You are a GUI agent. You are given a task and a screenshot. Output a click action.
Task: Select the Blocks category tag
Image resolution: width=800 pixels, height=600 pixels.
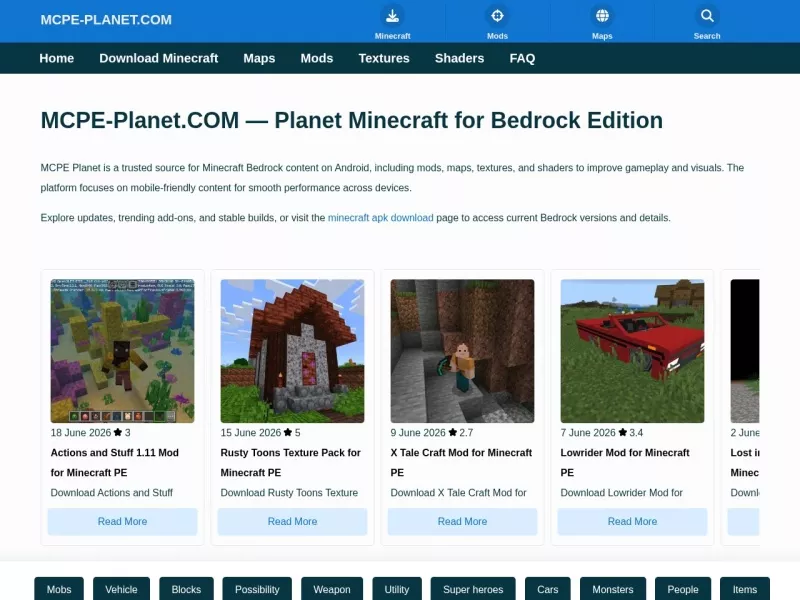point(186,589)
